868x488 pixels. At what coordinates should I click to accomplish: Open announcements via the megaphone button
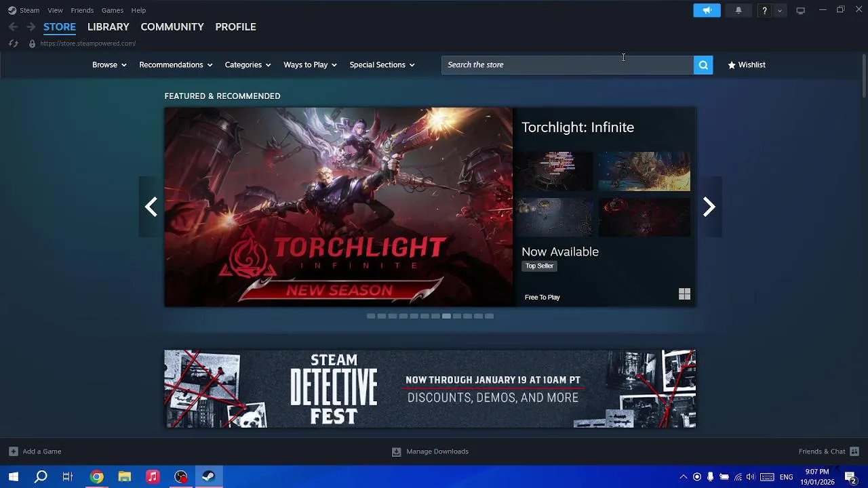(x=707, y=10)
